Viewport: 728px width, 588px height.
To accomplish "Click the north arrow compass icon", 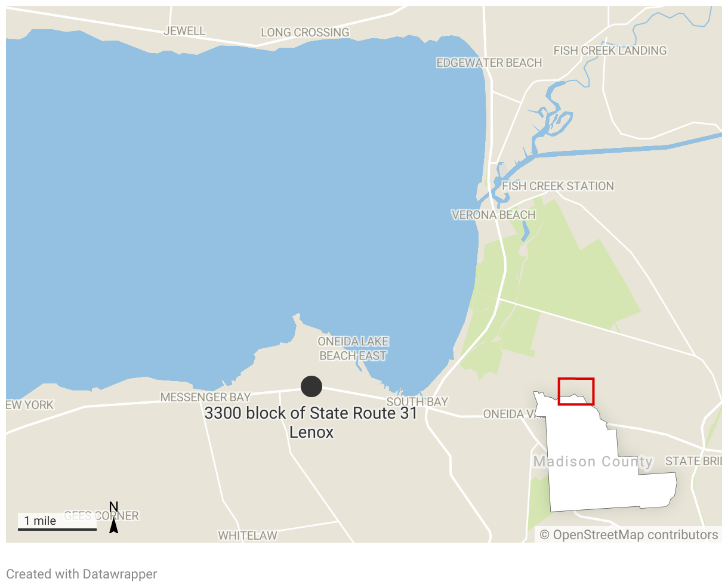I will (113, 518).
